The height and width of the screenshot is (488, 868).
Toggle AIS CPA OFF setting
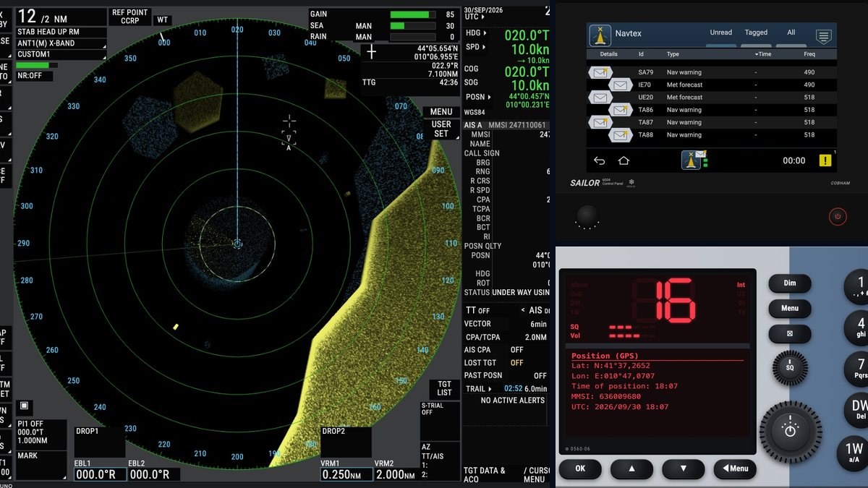pos(517,350)
